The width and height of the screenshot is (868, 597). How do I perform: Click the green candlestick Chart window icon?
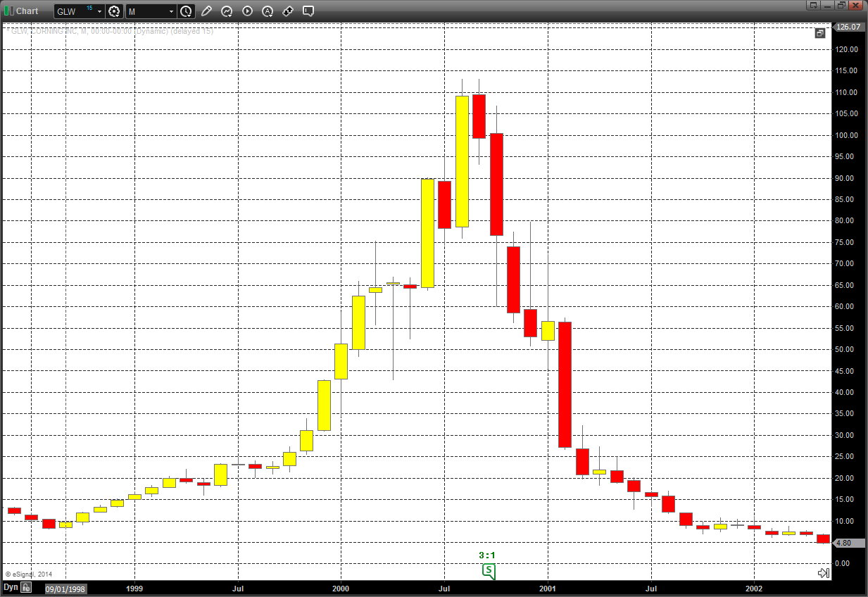[x=8, y=11]
